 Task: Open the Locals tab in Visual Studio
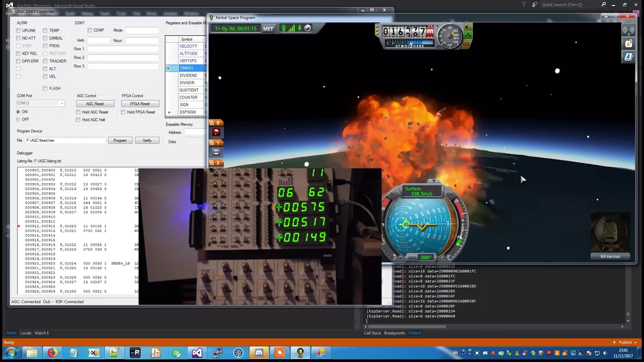(x=26, y=333)
